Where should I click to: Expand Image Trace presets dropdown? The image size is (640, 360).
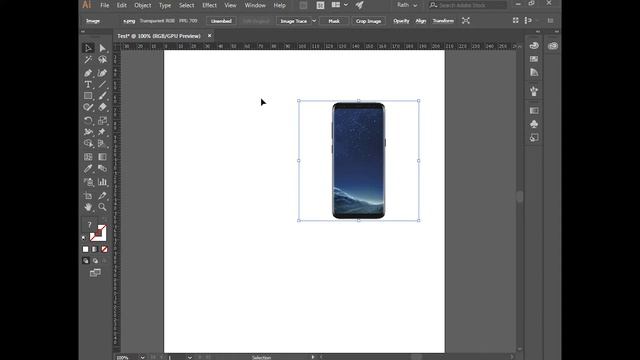pos(314,21)
